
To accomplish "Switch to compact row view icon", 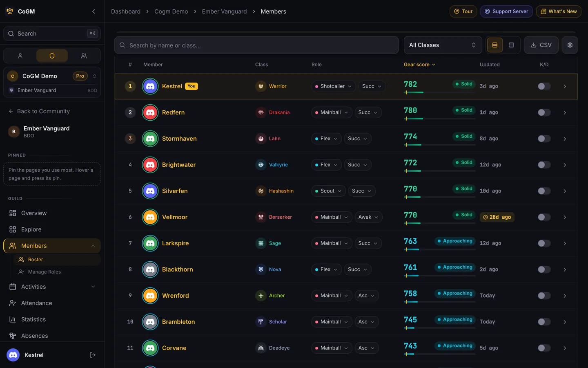I will click(511, 45).
